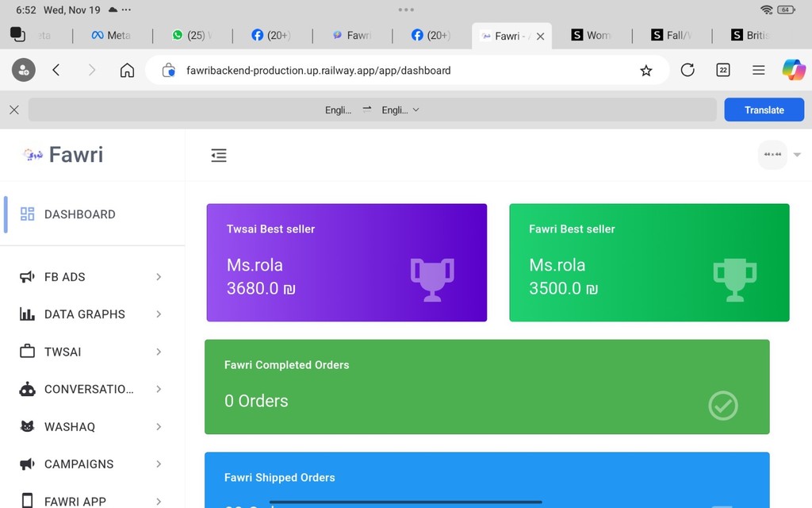812x508 pixels.
Task: Open Copilot icon in browser toolbar
Action: (x=793, y=70)
